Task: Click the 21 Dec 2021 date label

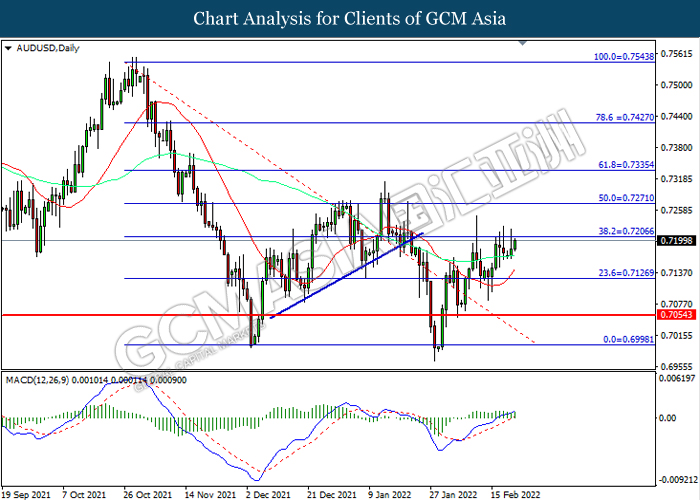Action: [331, 495]
